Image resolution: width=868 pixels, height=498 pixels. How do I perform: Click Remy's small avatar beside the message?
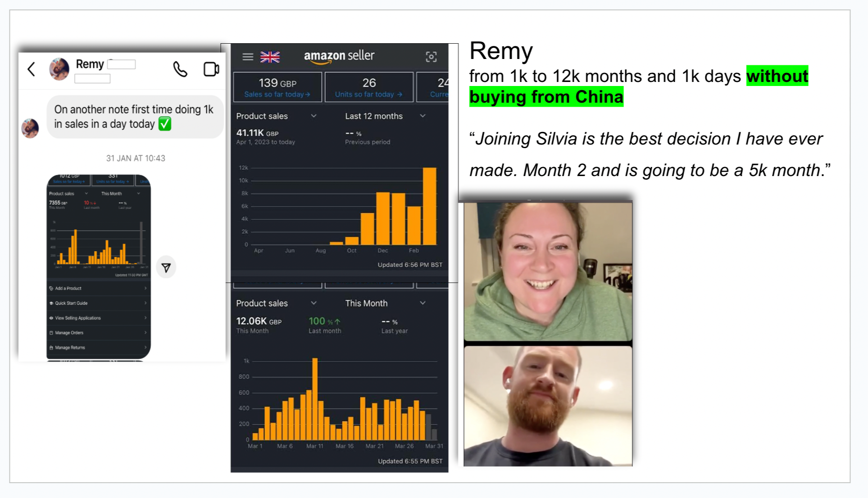point(30,128)
